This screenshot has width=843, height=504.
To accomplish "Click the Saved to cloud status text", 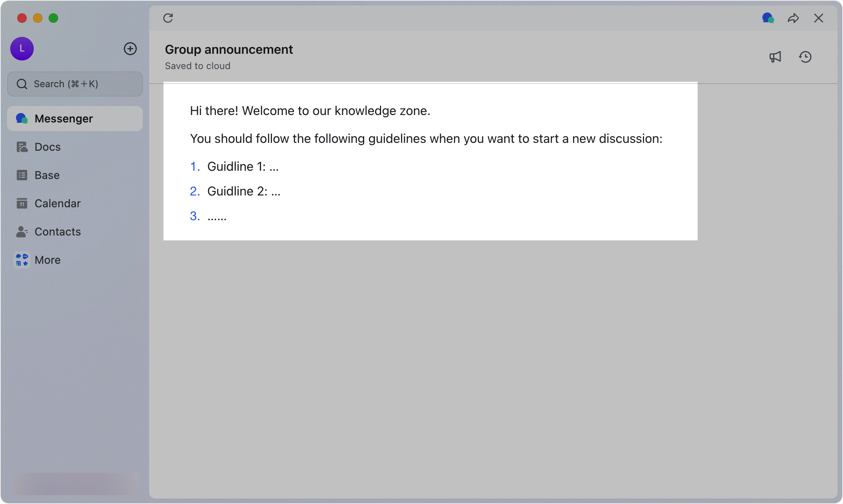I will (x=197, y=66).
